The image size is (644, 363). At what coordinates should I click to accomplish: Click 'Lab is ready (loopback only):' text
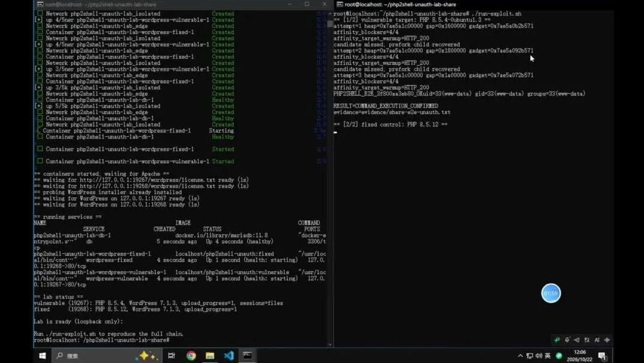coord(78,322)
